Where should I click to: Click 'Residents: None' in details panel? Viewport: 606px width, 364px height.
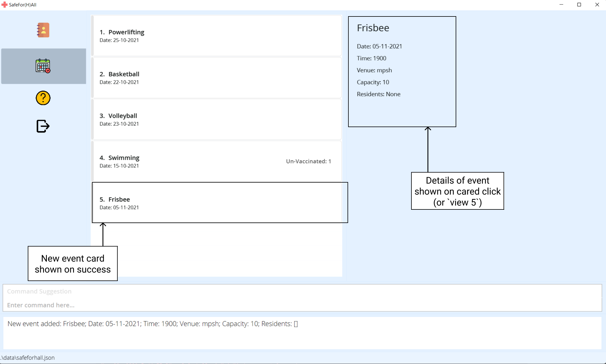point(379,94)
